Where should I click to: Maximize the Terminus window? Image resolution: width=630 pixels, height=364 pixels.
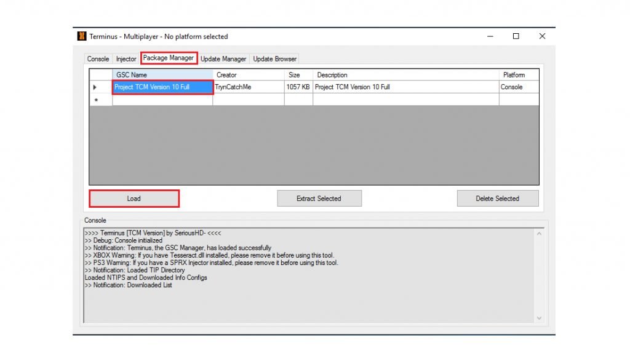click(x=516, y=36)
